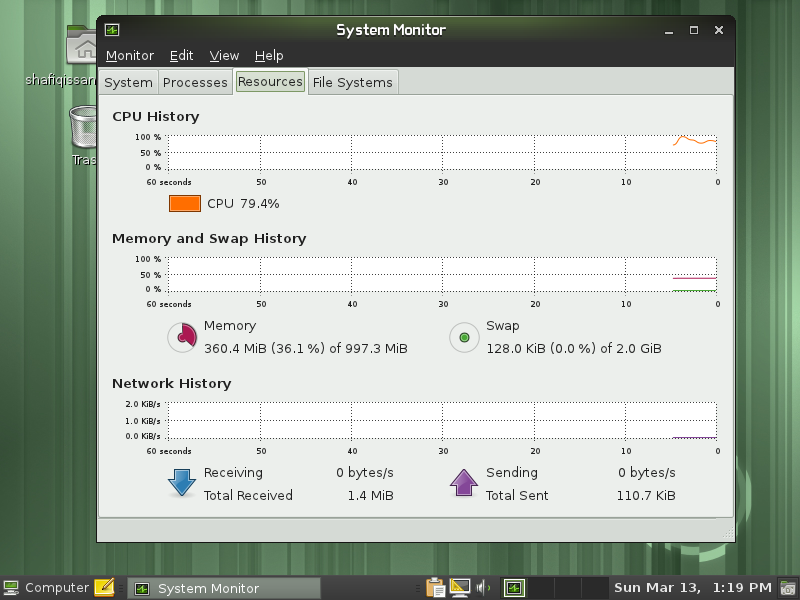Screen dimensions: 800x600
Task: Click the "CPU History" heading
Action: pos(156,117)
